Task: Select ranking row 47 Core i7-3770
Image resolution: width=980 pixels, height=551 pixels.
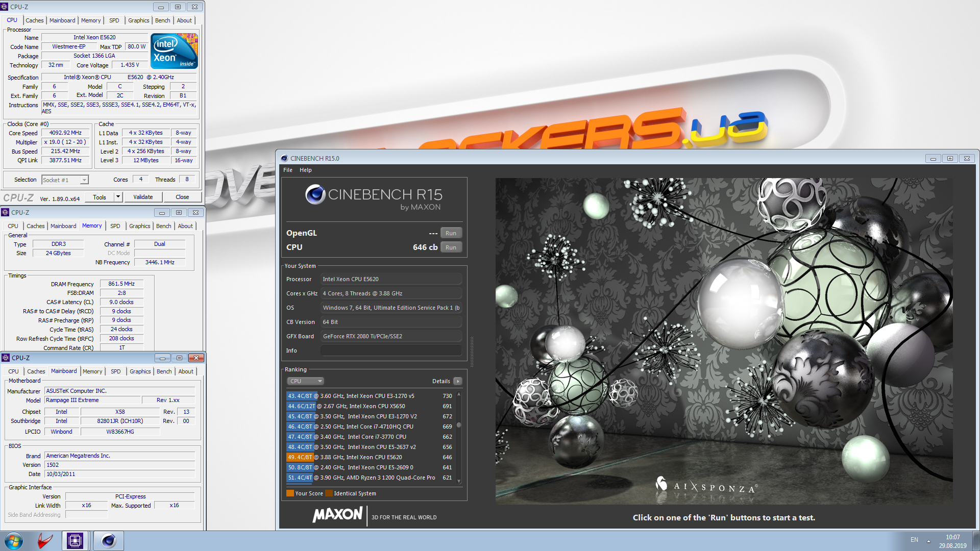Action: coord(370,437)
